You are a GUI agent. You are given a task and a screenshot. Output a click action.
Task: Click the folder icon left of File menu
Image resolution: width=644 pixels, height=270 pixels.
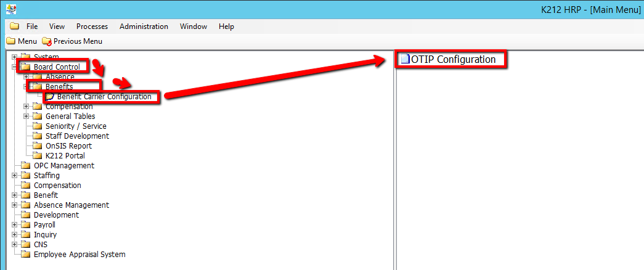click(14, 27)
